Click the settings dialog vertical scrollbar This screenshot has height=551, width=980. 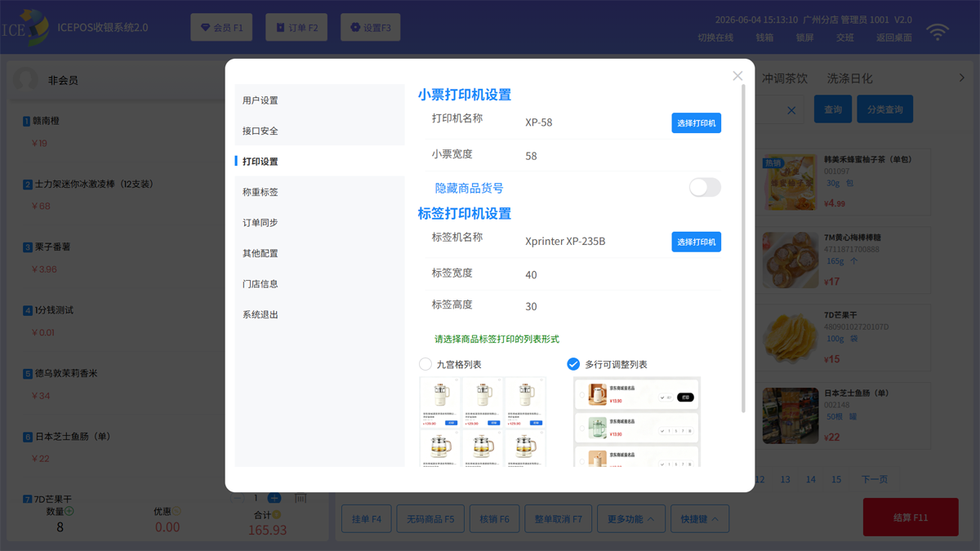click(743, 249)
